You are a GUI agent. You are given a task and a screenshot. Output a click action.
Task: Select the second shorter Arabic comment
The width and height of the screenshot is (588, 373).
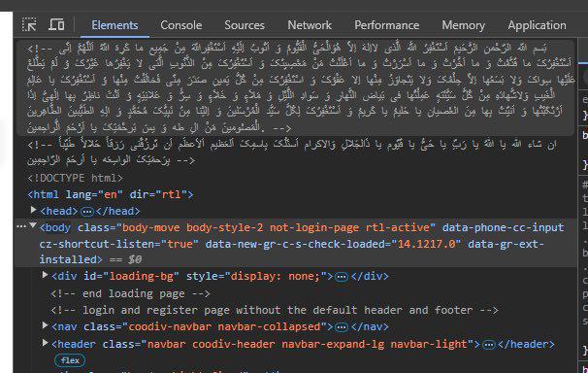292,152
